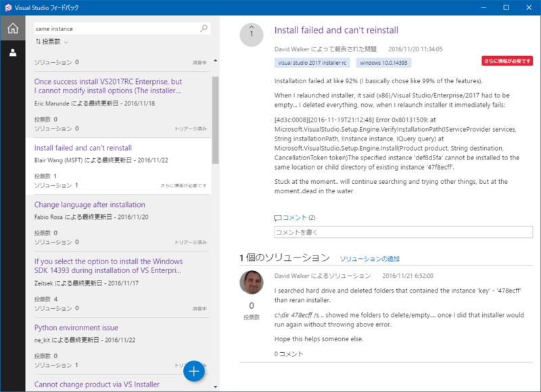
Task: Click 'Blair Wang (MSFT)' last updated line
Action: pos(101,160)
